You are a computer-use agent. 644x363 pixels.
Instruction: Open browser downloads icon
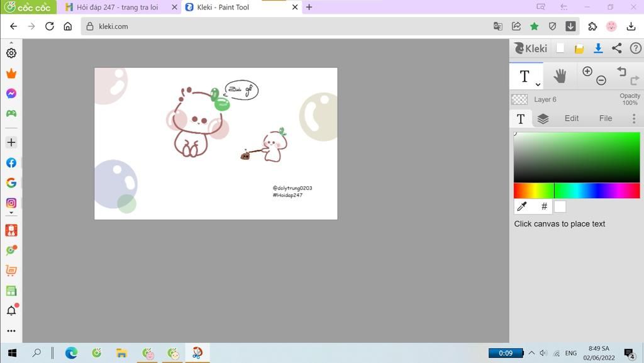coord(631,26)
